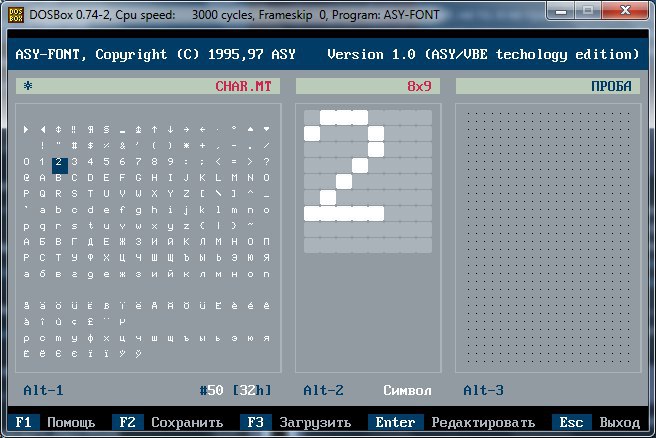Select the asterisk * in the character table
This screenshot has width=656, height=438.
pos(186,146)
